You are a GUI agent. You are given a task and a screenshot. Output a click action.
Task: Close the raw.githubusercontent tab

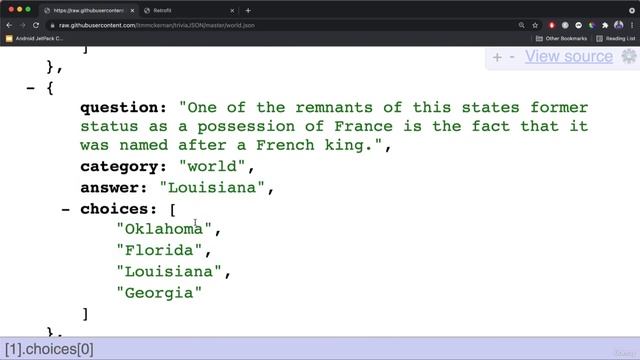pos(132,11)
